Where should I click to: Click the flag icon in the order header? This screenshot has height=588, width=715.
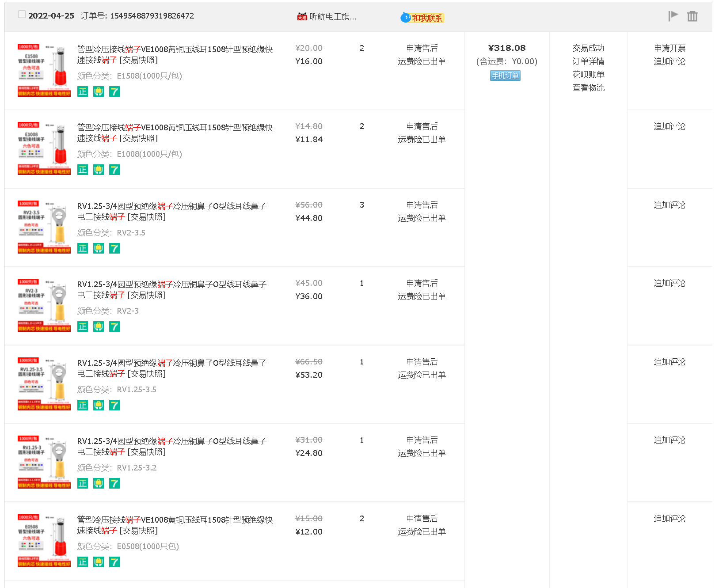pyautogui.click(x=673, y=16)
